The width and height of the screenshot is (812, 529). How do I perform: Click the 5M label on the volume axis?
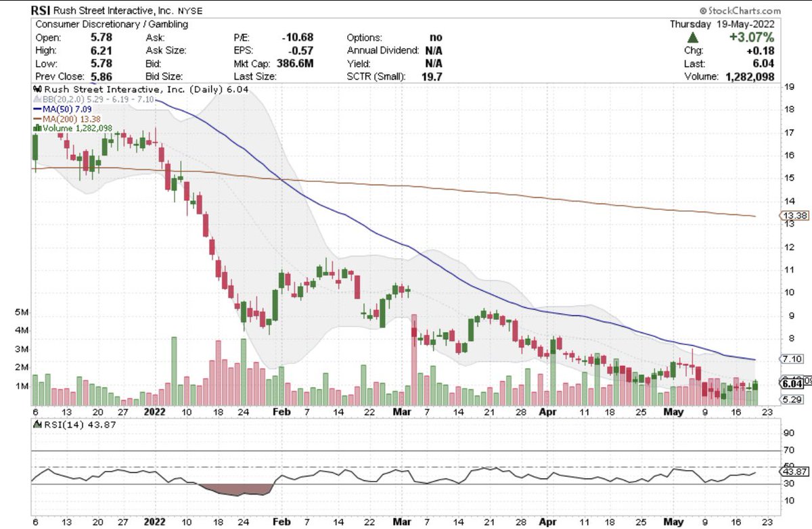tap(21, 313)
